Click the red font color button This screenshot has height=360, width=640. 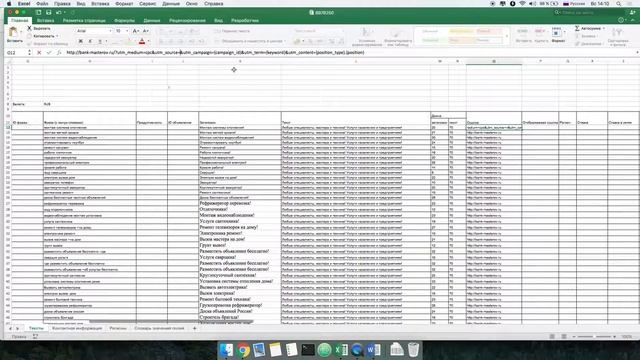(142, 41)
